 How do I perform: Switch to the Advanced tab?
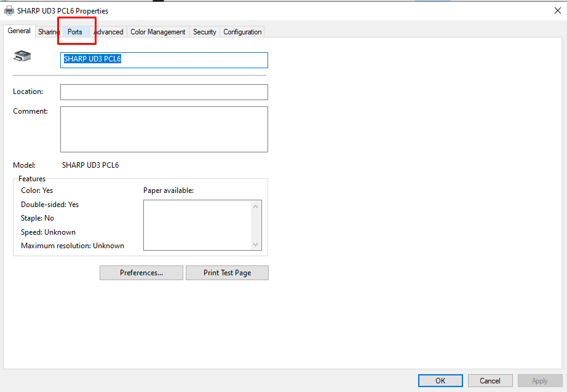coord(108,31)
